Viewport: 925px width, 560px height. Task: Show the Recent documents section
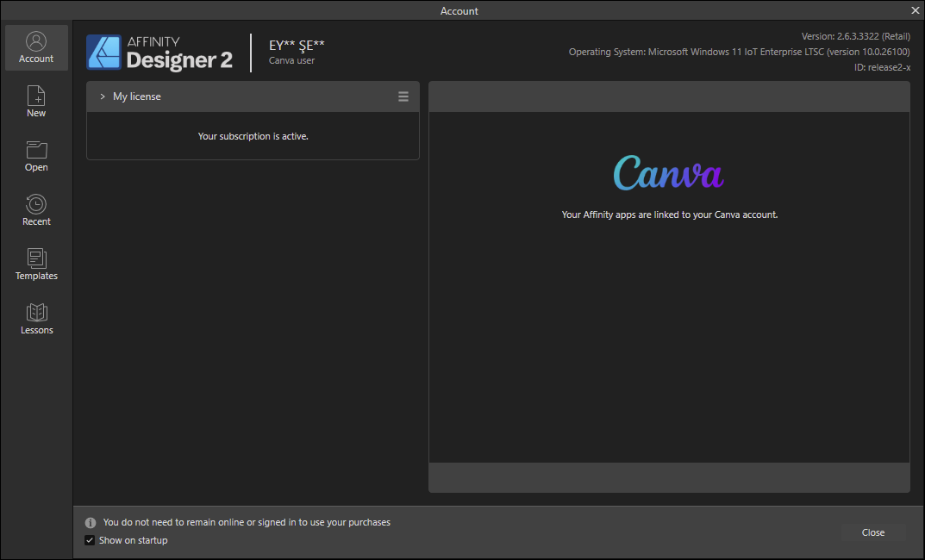point(36,210)
